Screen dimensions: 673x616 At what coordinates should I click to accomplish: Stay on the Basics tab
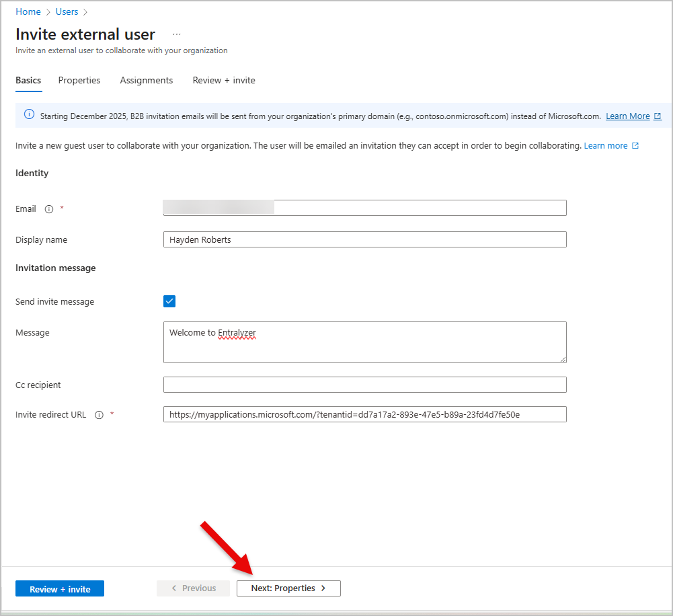[x=28, y=80]
